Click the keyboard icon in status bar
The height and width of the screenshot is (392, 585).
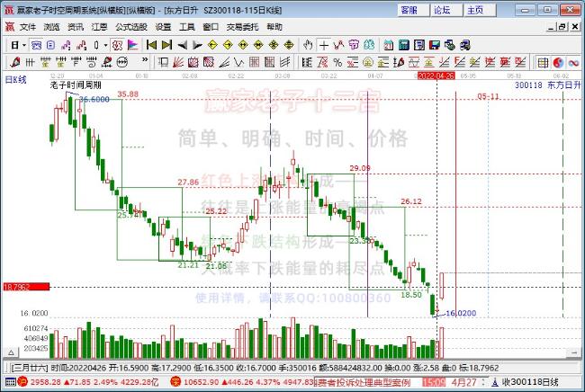pos(11,382)
